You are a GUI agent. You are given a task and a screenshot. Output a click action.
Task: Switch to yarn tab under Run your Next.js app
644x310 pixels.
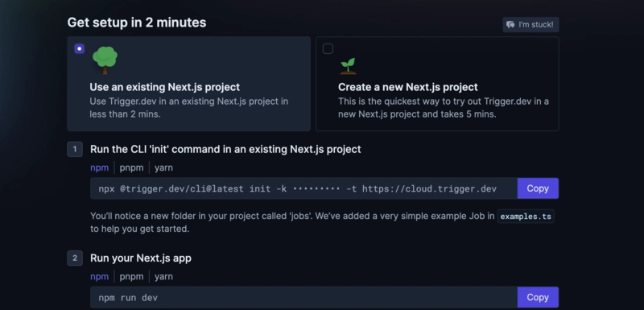pyautogui.click(x=163, y=276)
